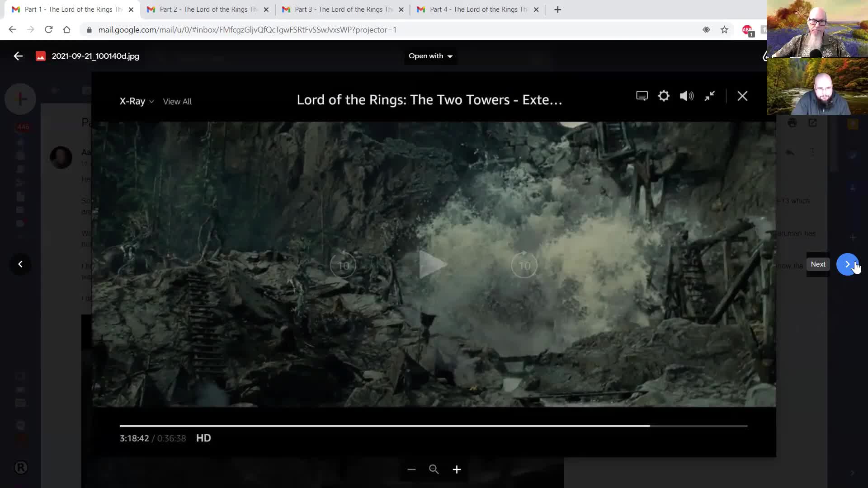Close the Part 3 tab
868x488 pixels.
(401, 9)
